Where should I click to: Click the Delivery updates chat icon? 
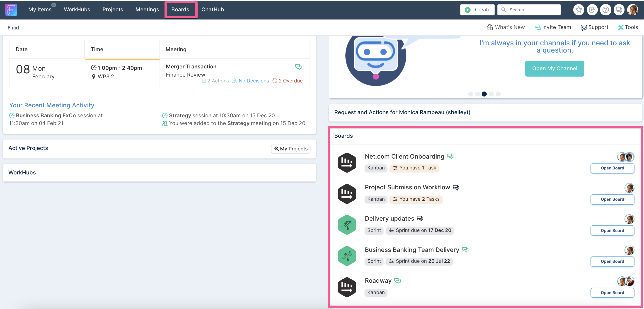click(420, 218)
